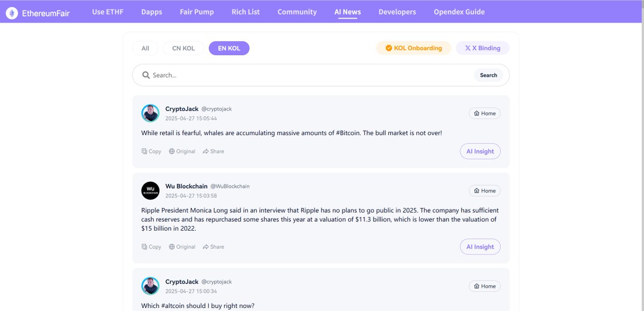Click the timestamp 2025-04-27 15:05:44

(191, 119)
